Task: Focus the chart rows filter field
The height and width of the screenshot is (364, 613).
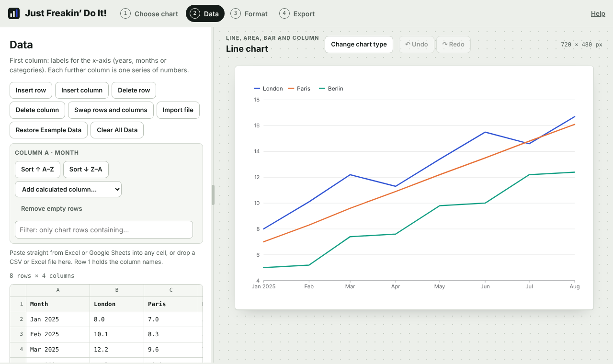Action: click(104, 230)
